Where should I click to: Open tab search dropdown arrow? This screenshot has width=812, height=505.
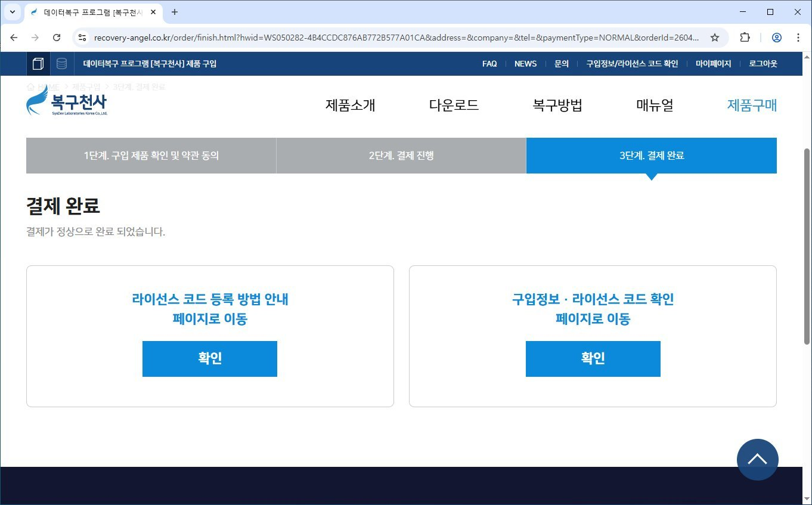(x=11, y=12)
